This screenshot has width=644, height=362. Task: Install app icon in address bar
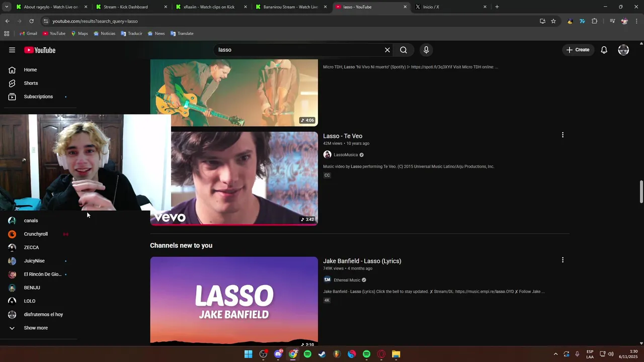(542, 21)
